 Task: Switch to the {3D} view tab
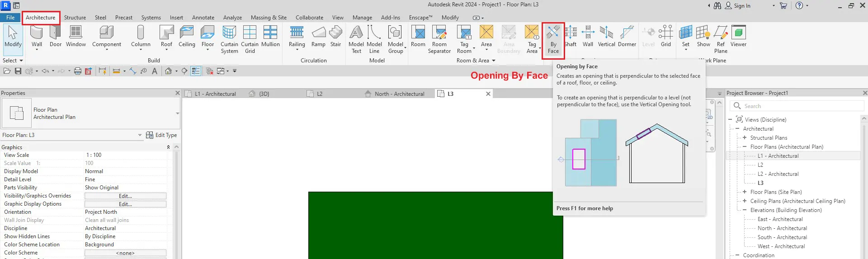click(x=264, y=94)
